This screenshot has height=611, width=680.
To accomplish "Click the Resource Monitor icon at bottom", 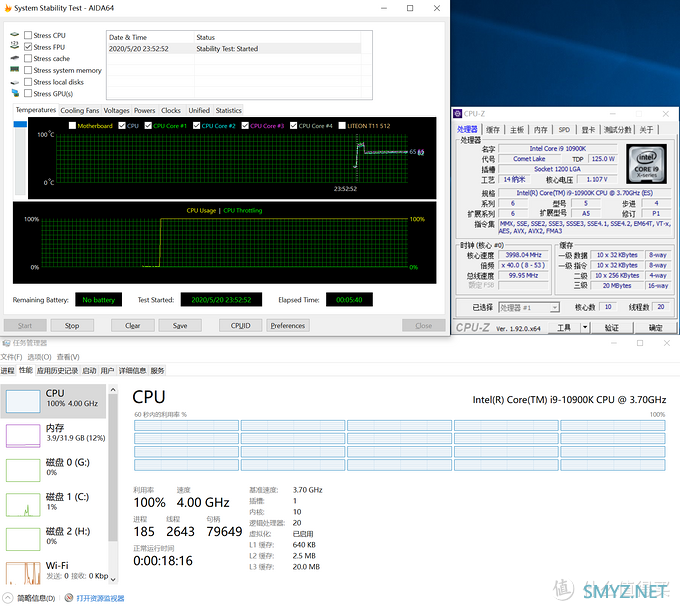I will coord(69,598).
